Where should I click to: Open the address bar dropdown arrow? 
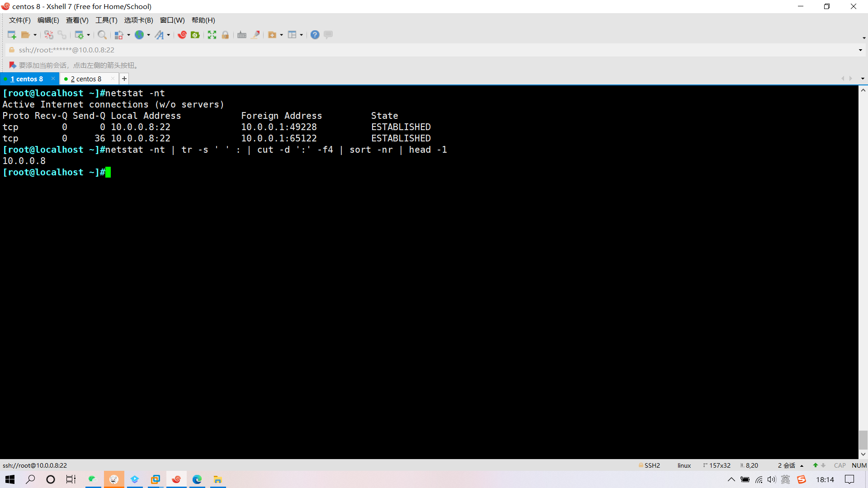[860, 50]
